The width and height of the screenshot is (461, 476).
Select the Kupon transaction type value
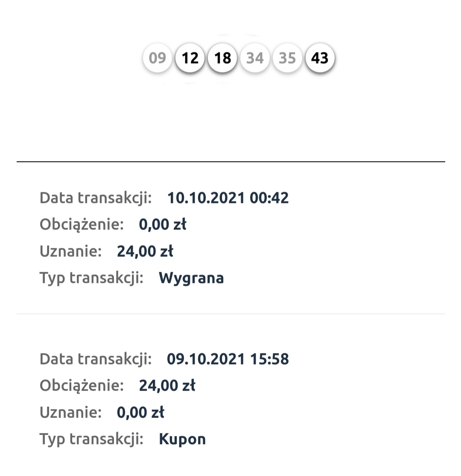tap(182, 439)
